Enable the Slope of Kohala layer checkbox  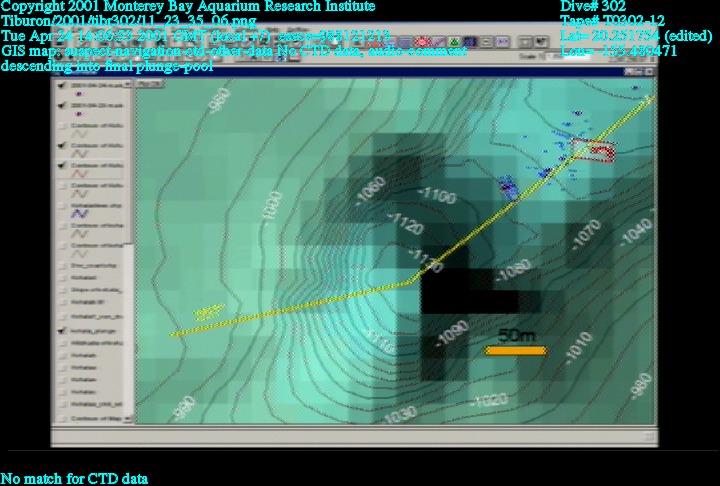62,290
